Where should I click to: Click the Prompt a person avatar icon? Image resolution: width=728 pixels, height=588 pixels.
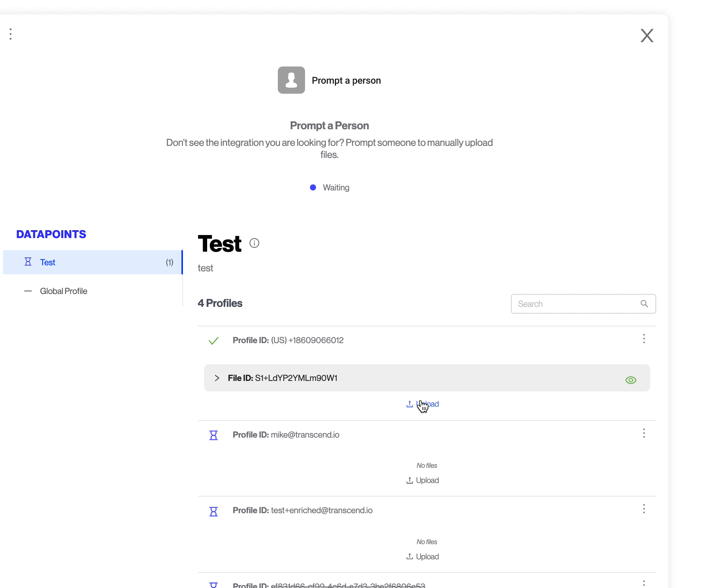point(291,80)
